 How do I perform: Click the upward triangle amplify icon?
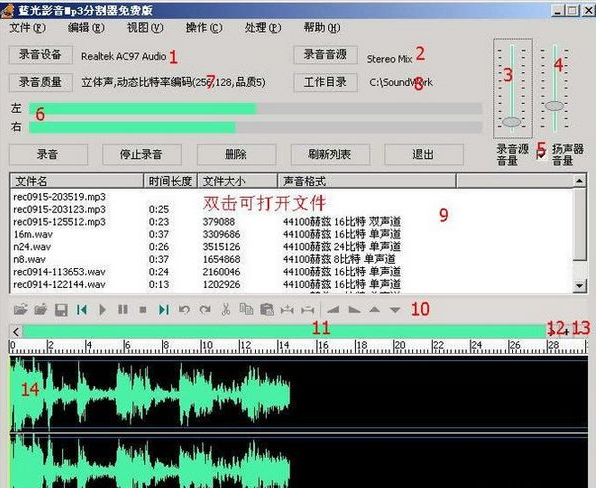coord(375,310)
